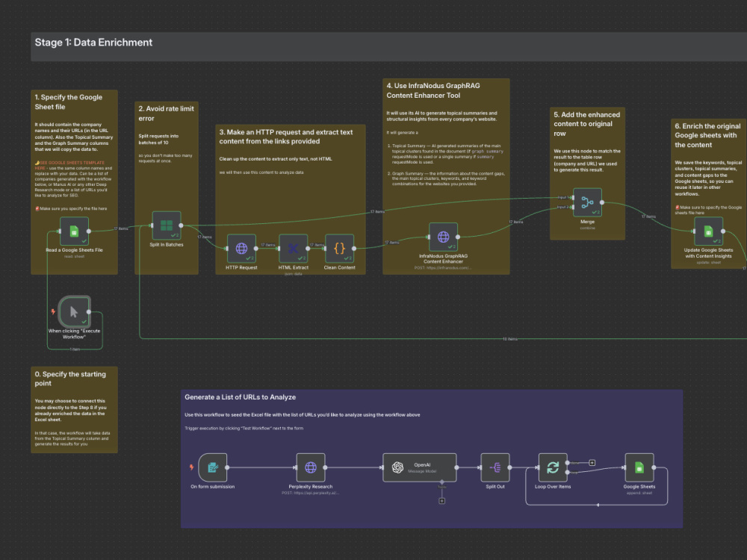Select the HTTP Request globe node
The height and width of the screenshot is (560, 747).
pos(241,249)
